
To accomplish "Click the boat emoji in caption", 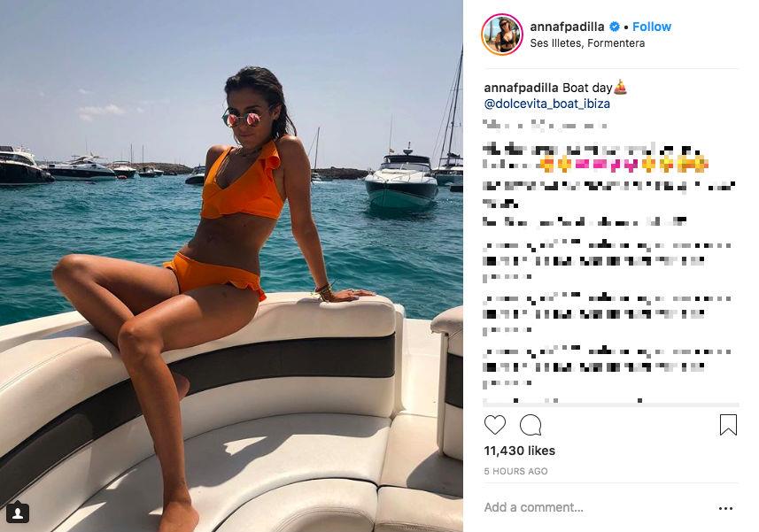I will pyautogui.click(x=621, y=87).
